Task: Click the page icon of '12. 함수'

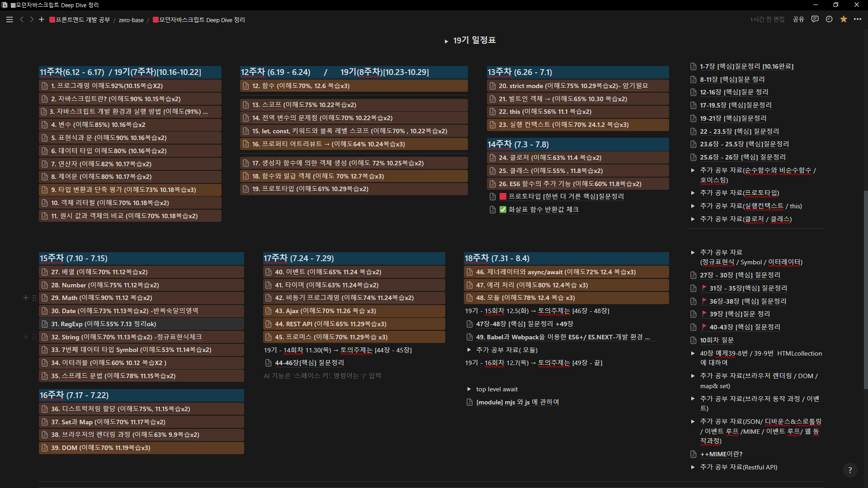Action: tap(246, 86)
